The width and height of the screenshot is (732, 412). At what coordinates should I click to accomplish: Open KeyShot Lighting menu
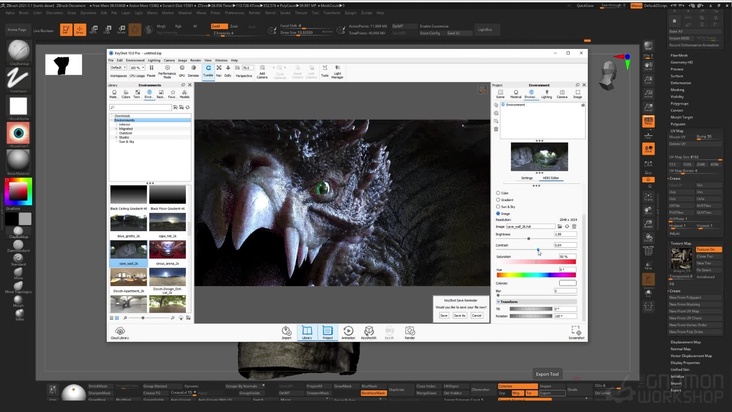(x=154, y=60)
